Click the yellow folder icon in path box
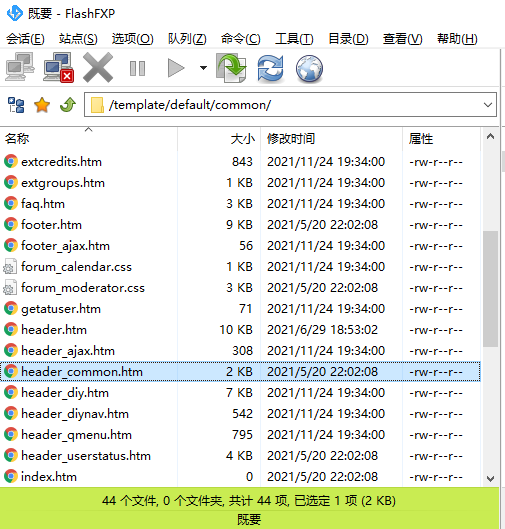This screenshot has width=505, height=529. 97,105
